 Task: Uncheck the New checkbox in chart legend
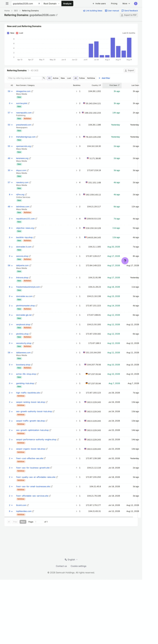8,33
